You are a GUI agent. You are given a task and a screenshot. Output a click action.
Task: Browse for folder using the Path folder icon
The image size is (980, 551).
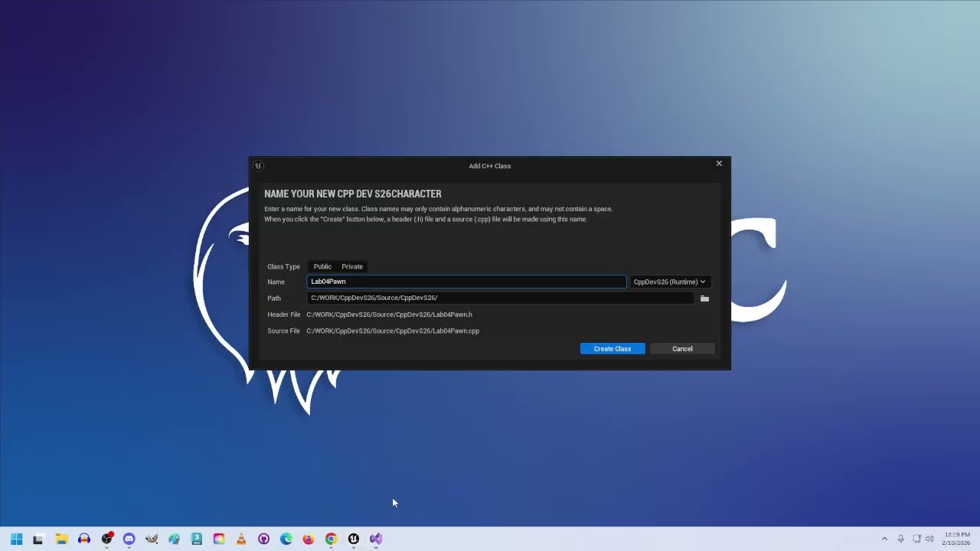pos(704,298)
